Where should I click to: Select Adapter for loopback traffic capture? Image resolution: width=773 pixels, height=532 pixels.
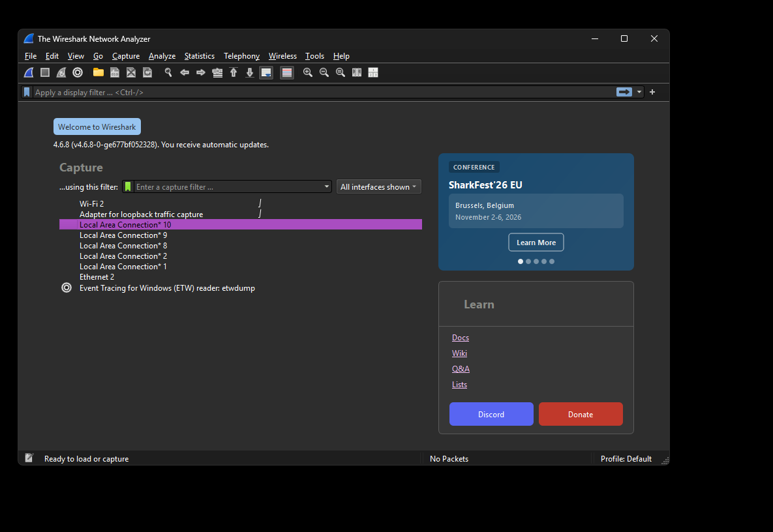tap(241, 214)
